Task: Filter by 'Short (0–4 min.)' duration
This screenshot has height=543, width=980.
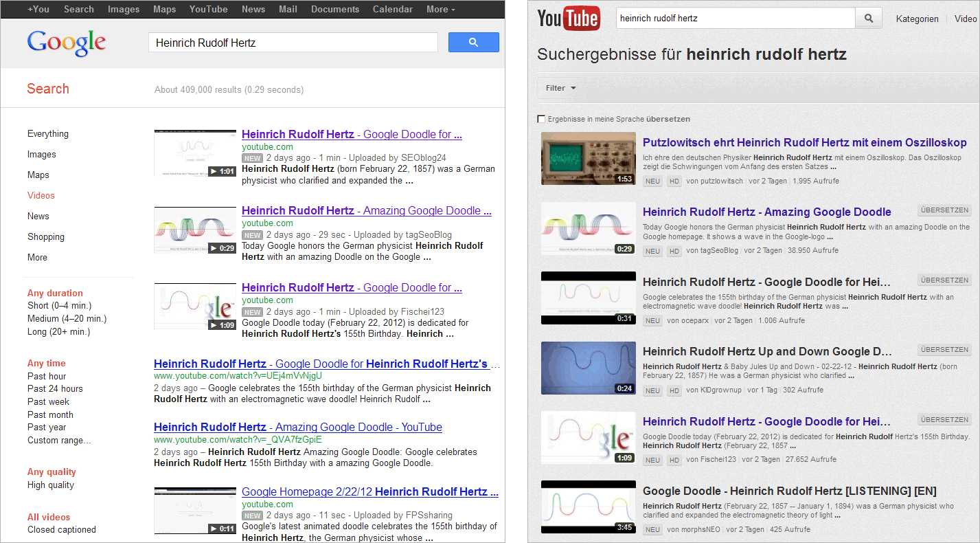Action: pyautogui.click(x=59, y=305)
